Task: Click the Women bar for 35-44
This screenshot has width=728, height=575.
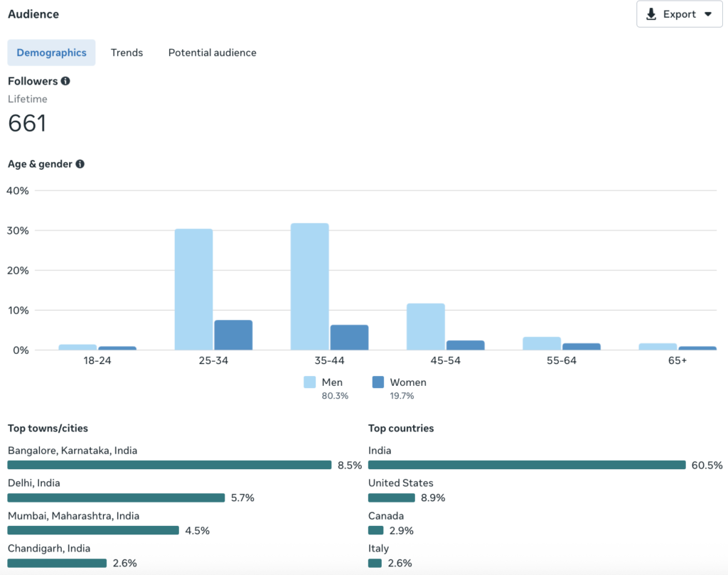Action: (349, 338)
